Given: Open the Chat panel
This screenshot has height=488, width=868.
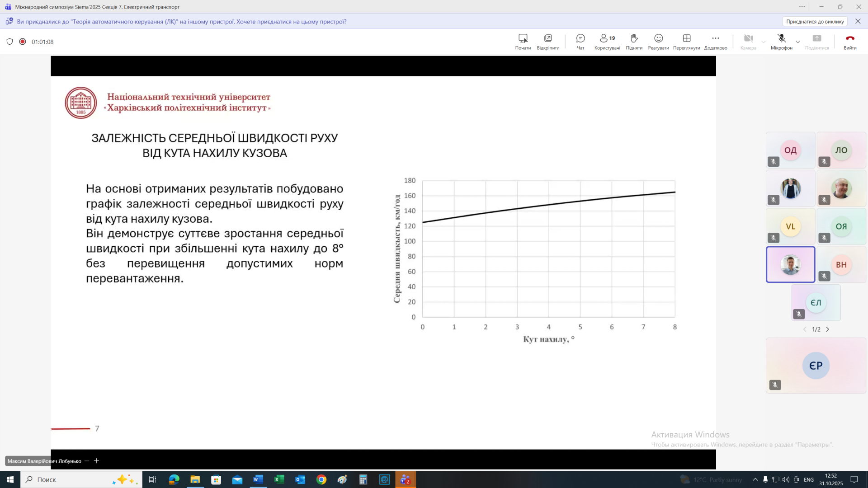Looking at the screenshot, I should click(580, 41).
